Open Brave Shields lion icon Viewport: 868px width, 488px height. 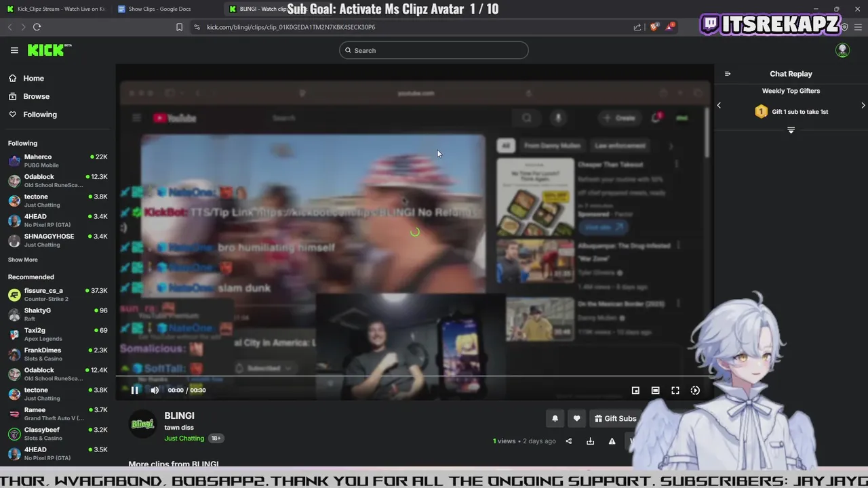(654, 27)
